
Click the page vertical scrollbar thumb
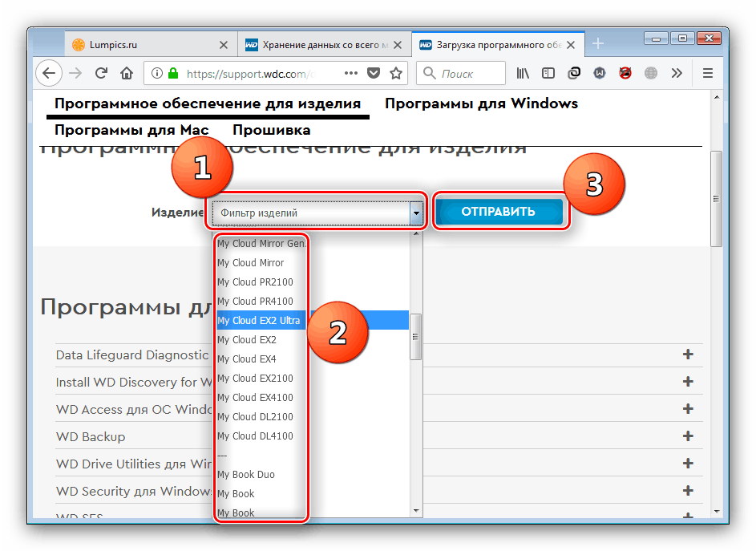click(716, 199)
